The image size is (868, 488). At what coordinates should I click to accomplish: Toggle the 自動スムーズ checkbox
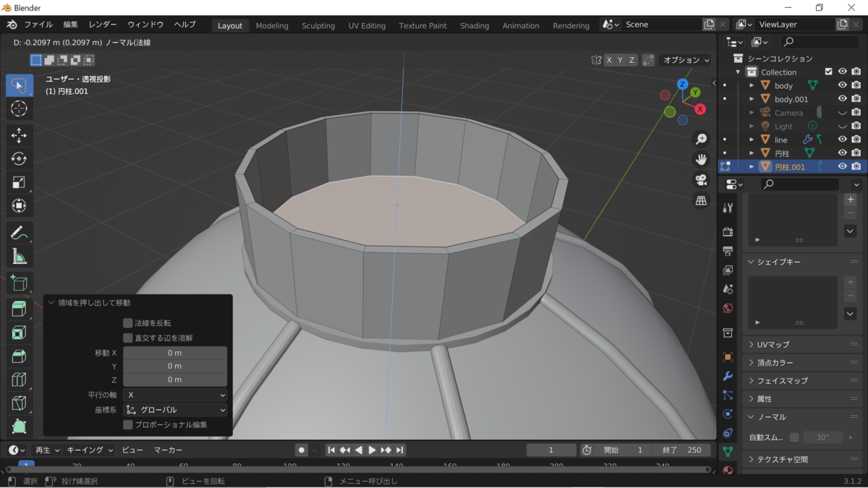pyautogui.click(x=794, y=437)
